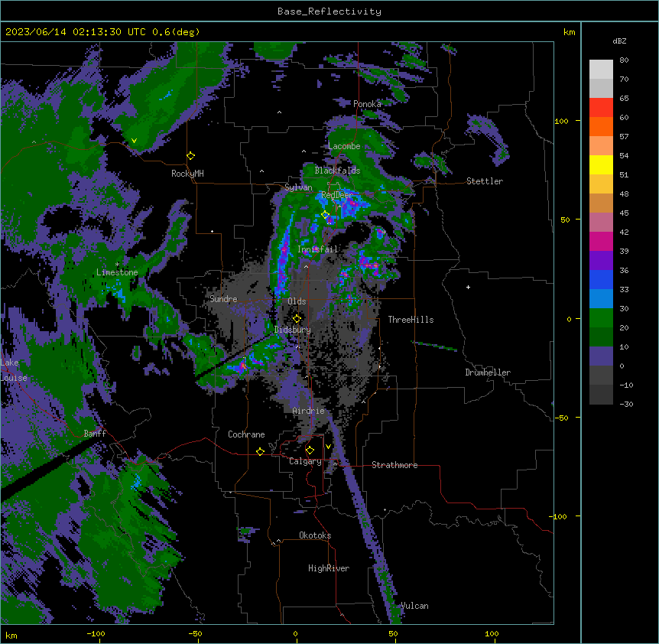Select the white caret marker west of Ponoka
The height and width of the screenshot is (644, 659).
[x=280, y=112]
